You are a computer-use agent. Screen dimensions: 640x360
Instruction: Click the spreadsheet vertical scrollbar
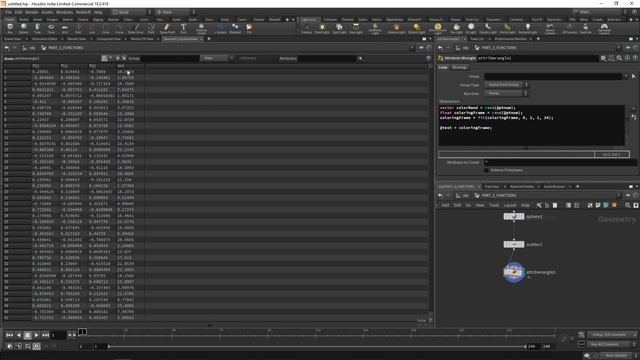tap(431, 192)
